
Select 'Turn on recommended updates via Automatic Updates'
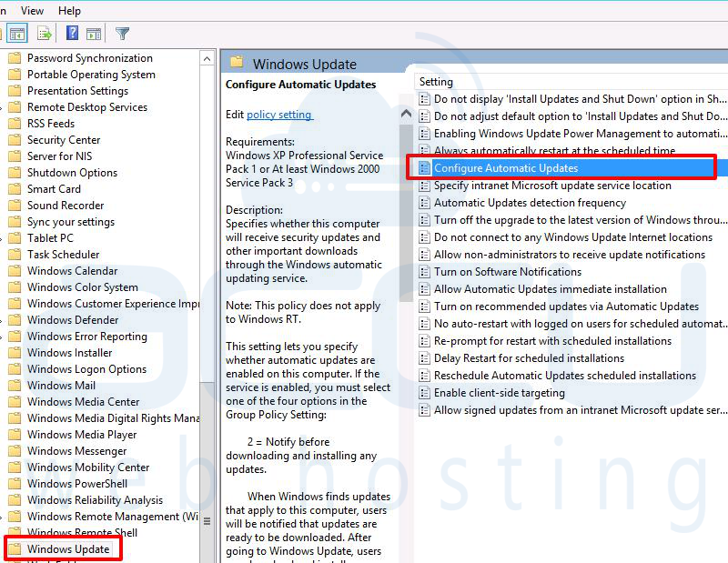coord(566,307)
